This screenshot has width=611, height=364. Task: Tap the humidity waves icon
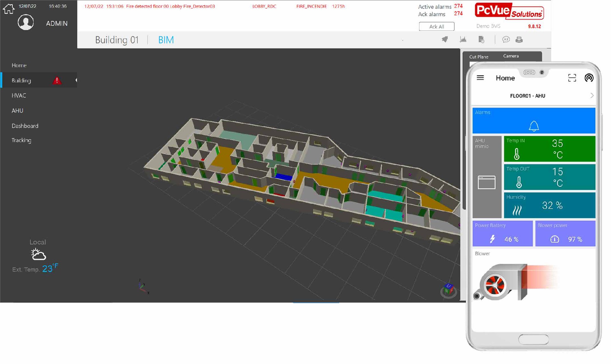coord(517,210)
